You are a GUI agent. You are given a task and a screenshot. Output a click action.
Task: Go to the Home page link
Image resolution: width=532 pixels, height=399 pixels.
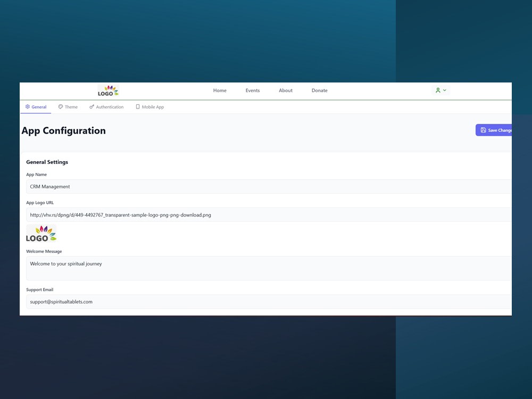(220, 90)
